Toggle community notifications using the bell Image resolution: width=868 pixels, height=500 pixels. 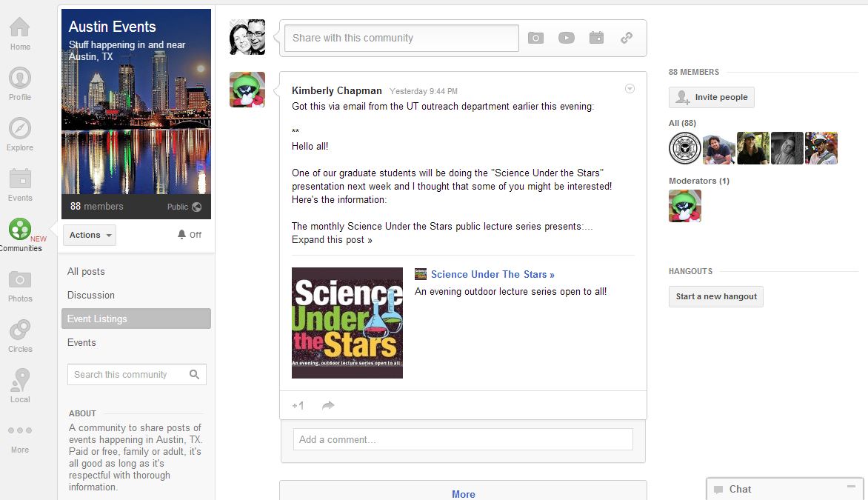point(182,235)
